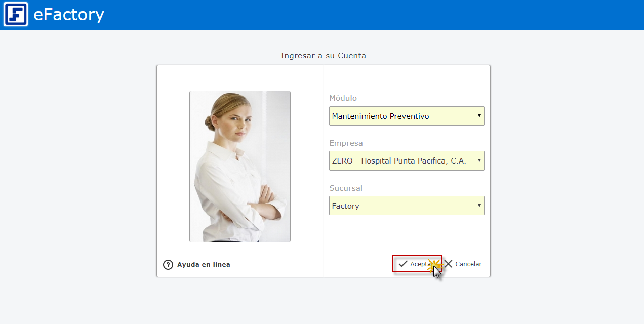Click the eFactory logo icon
Screen dimensions: 644x324
(x=16, y=15)
